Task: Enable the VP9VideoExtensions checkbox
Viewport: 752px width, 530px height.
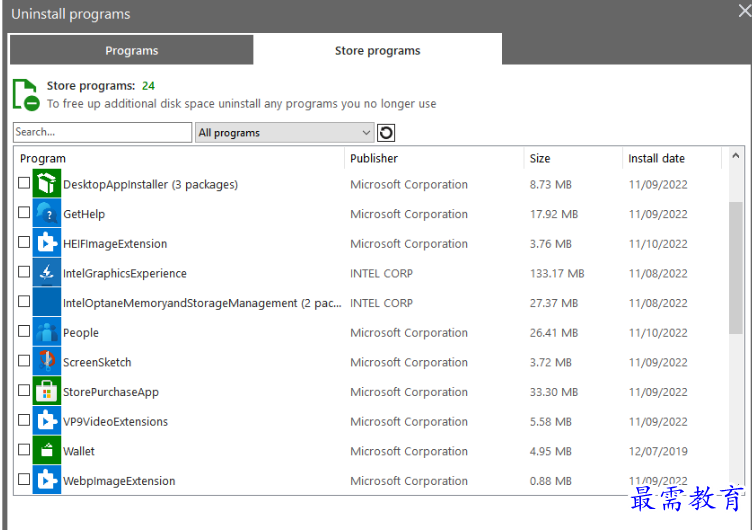Action: coord(24,420)
